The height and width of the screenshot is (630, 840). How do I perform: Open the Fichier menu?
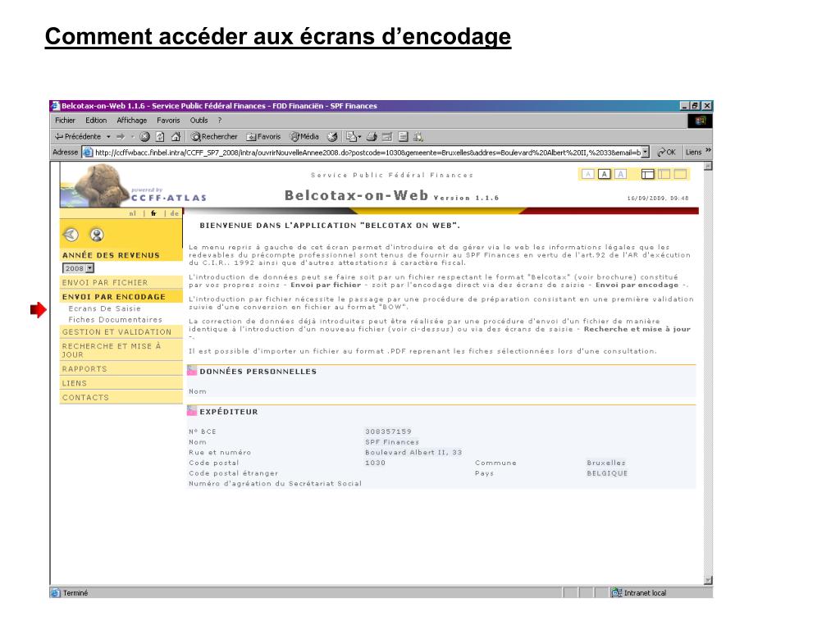tap(65, 121)
